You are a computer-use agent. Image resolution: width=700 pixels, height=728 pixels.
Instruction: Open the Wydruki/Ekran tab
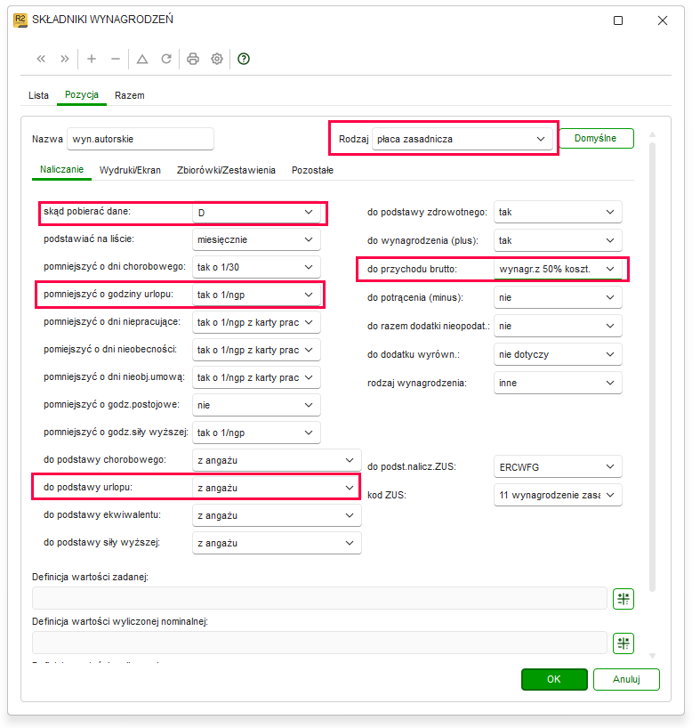[130, 170]
